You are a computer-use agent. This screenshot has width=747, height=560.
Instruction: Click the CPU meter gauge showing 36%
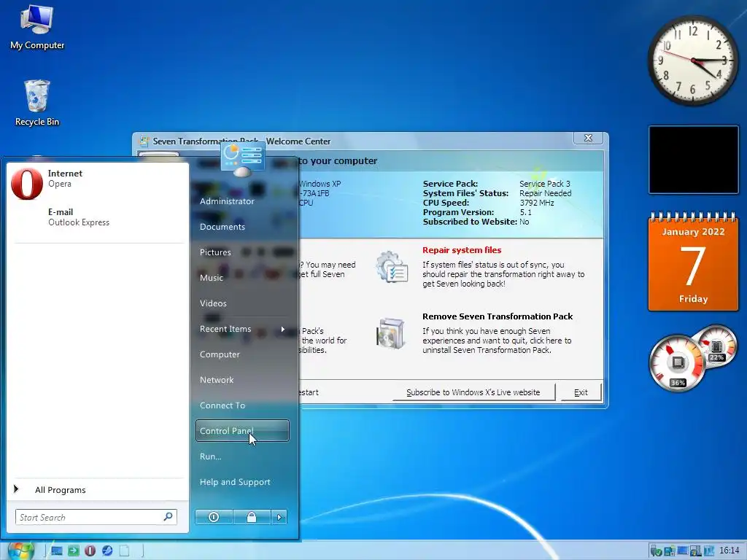pos(676,363)
